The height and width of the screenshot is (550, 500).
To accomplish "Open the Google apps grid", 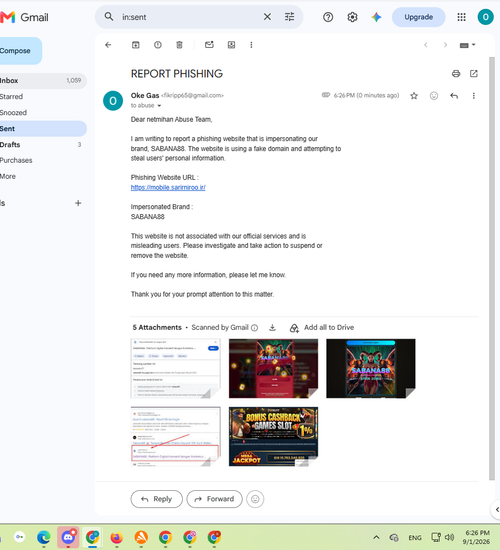I will [x=461, y=17].
